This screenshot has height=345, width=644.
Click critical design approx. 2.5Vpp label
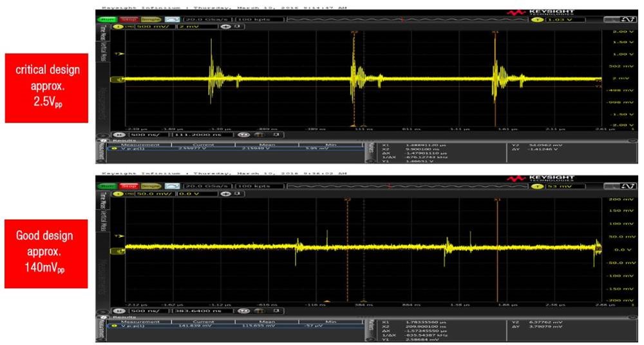coord(46,88)
